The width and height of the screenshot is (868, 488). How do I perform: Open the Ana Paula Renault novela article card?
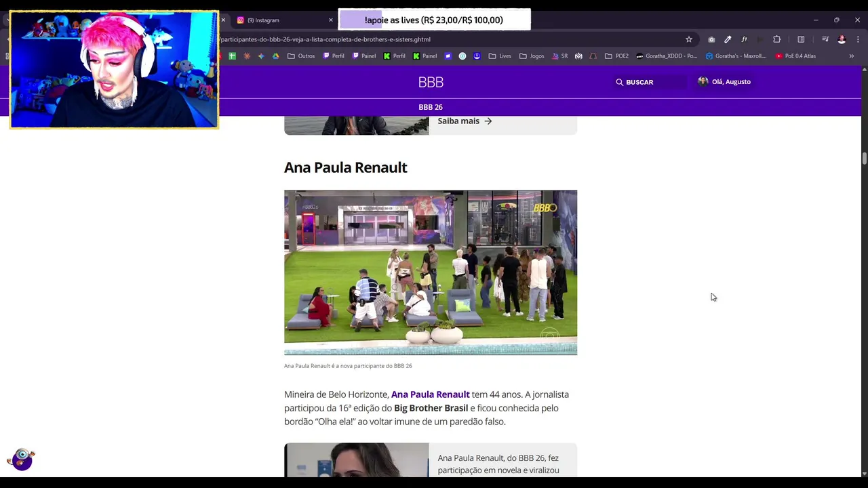click(x=431, y=460)
